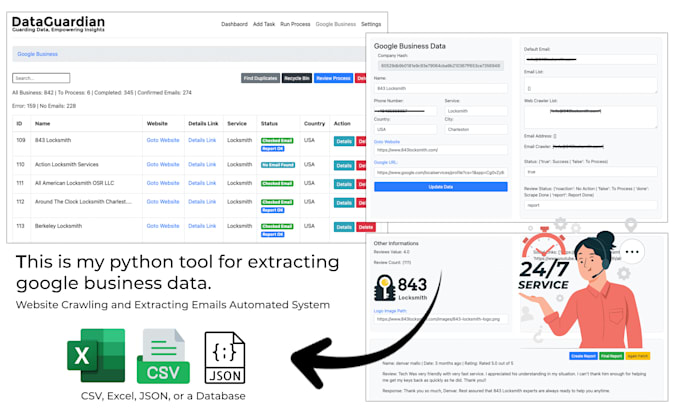The height and width of the screenshot is (409, 680).
Task: Click the City field showing Charleston
Action: 476,129
